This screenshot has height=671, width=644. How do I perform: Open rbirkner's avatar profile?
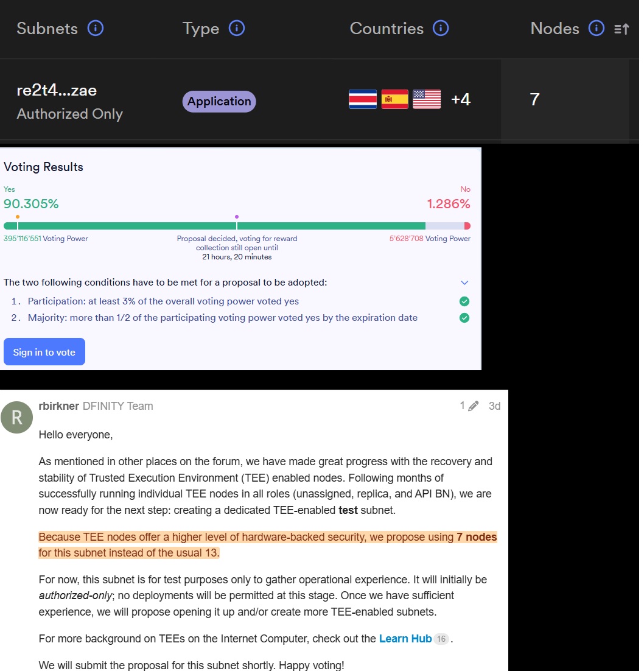[16, 417]
